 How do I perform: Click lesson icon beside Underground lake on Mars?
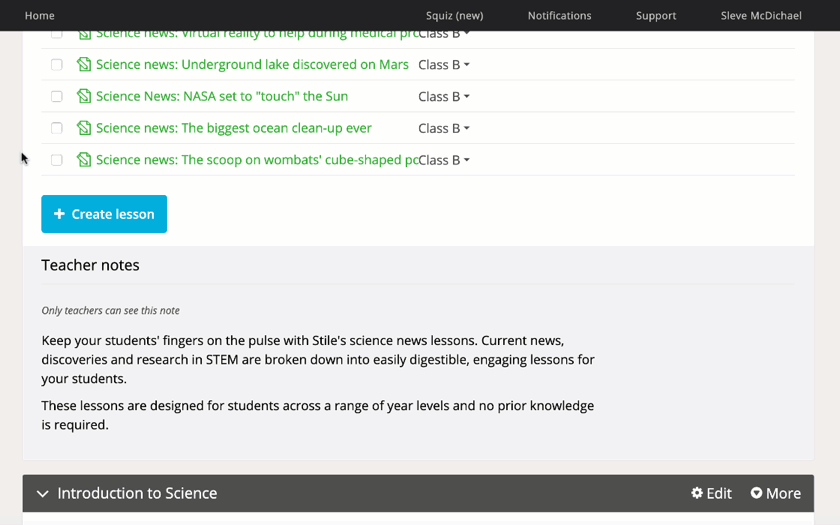[84, 64]
